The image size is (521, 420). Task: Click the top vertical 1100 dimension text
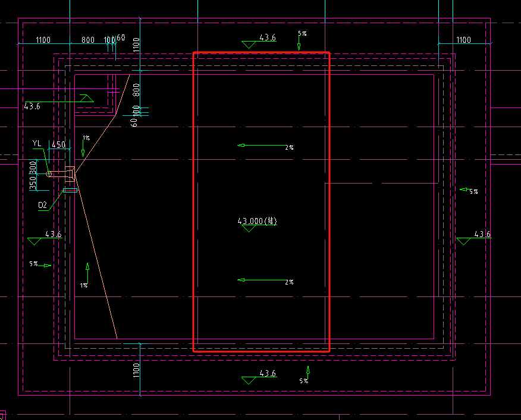(x=136, y=45)
